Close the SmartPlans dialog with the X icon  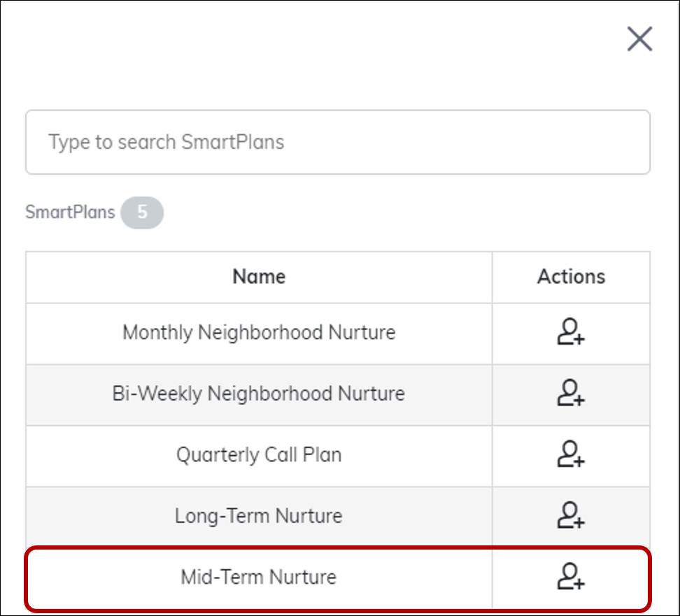coord(639,39)
